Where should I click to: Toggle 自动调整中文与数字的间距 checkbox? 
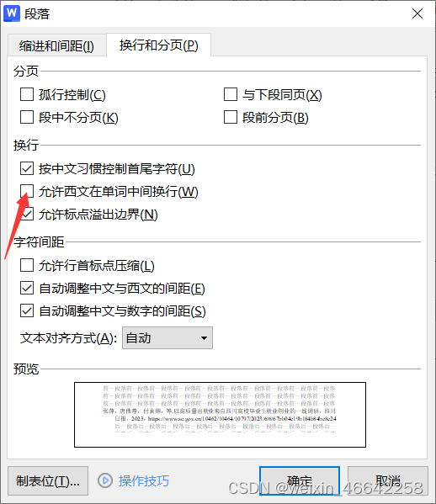[x=27, y=310]
